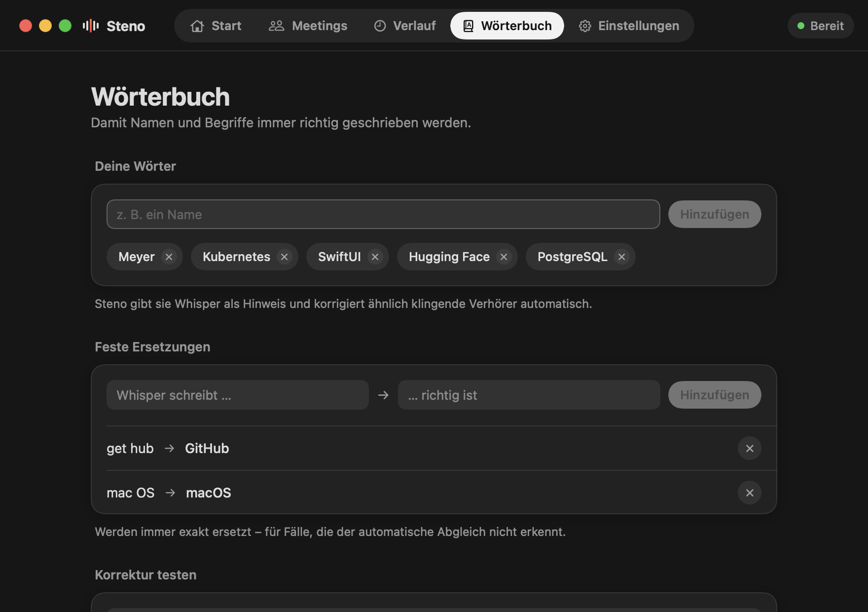868x612 pixels.
Task: Click Hinzufügen next to the word field
Action: point(715,214)
